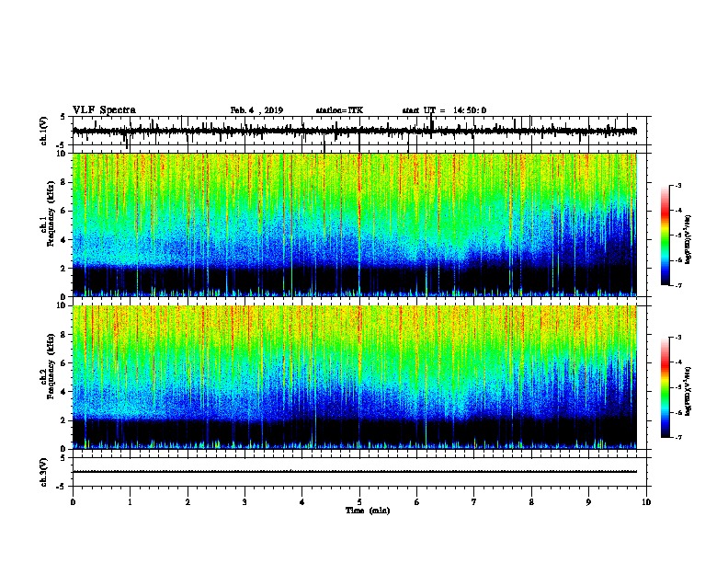Click the "Time (min)" x-axis label
The width and height of the screenshot is (728, 563).
click(368, 511)
